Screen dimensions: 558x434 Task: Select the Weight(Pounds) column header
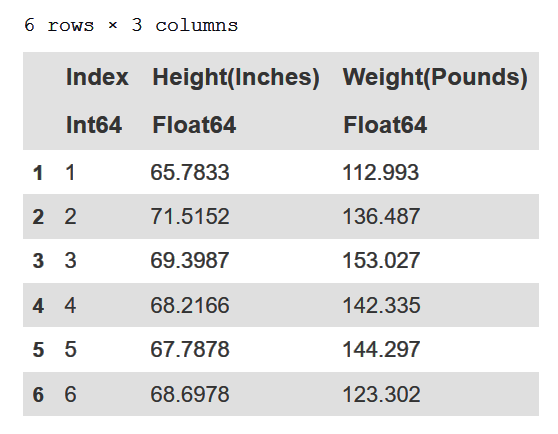pos(435,78)
